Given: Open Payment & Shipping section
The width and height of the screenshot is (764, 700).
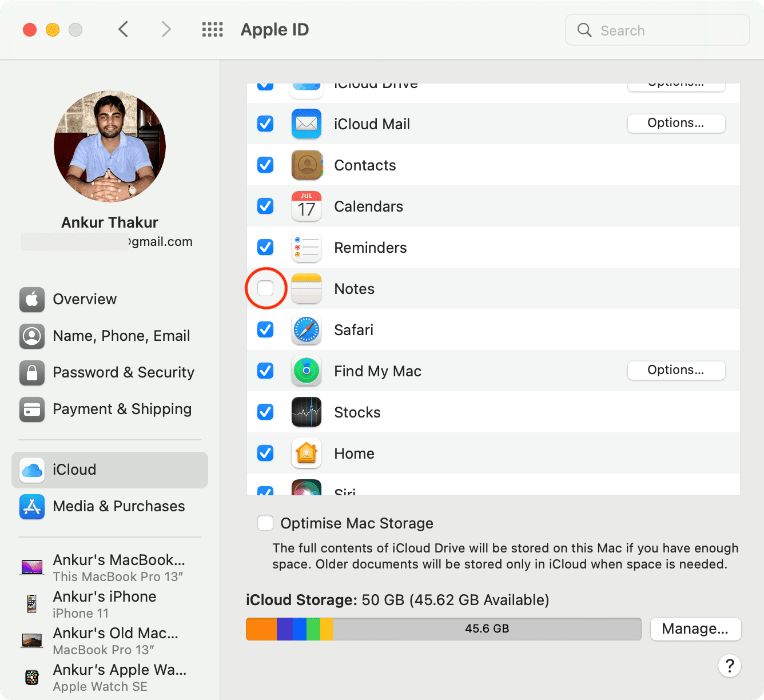Looking at the screenshot, I should click(110, 409).
